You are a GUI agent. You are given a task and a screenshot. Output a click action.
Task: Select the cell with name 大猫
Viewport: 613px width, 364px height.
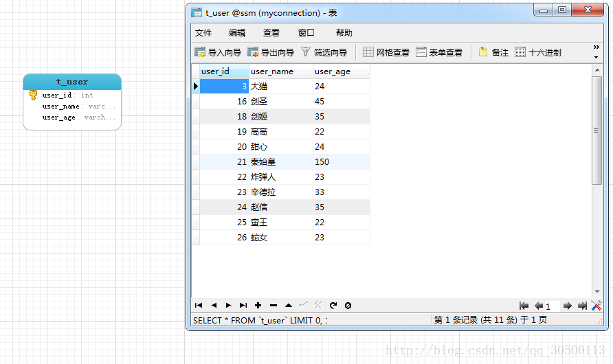(281, 87)
